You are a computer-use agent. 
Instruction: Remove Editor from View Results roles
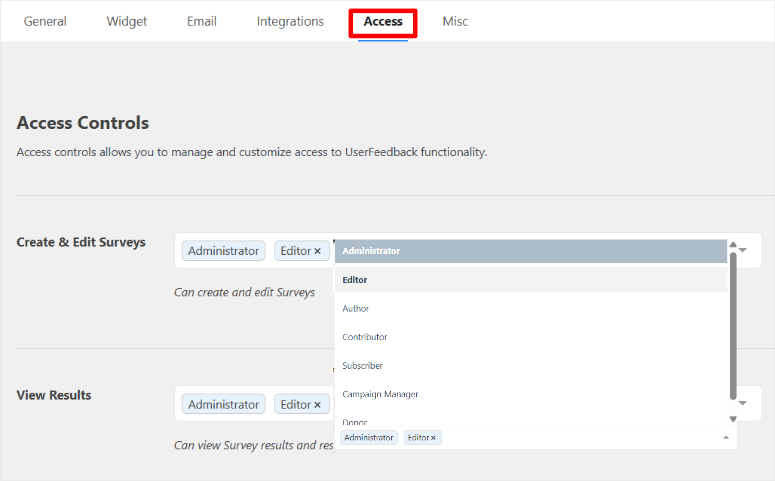point(317,405)
